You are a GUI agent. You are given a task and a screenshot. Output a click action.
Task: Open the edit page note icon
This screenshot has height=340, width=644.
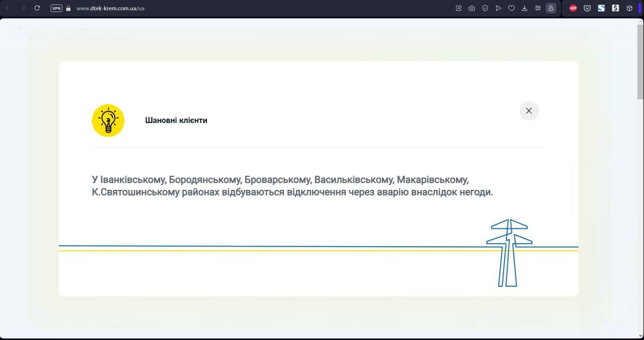click(458, 8)
